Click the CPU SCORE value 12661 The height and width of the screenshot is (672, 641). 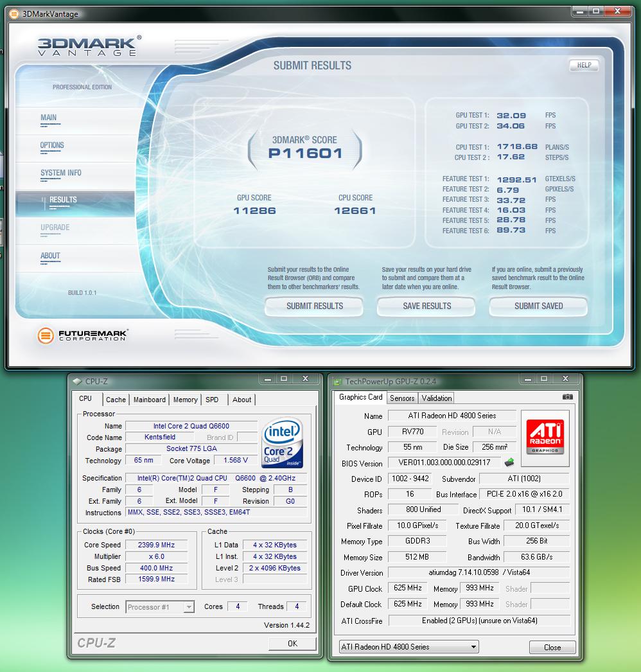[355, 211]
